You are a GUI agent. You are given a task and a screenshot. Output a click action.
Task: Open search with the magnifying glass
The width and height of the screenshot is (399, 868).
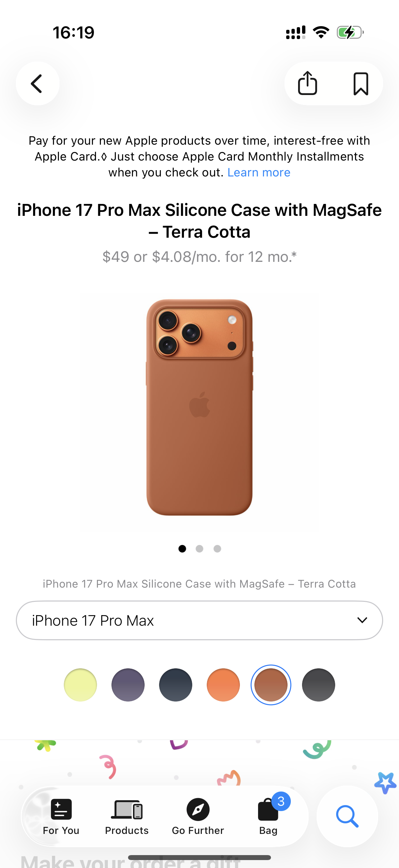[x=347, y=816]
